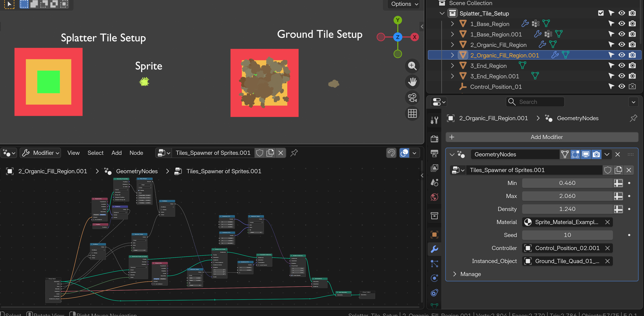This screenshot has height=316, width=644.
Task: Expand the Manage panel
Action: coord(455,274)
